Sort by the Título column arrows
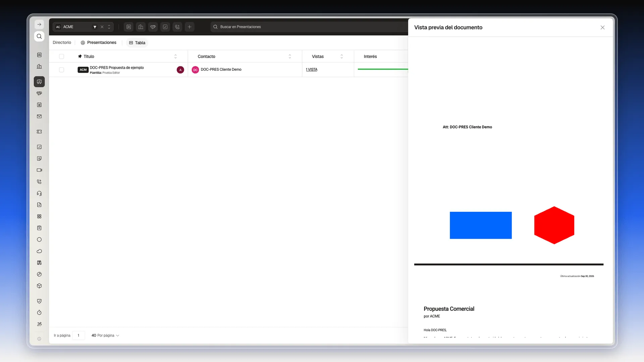The image size is (644, 362). coord(175,56)
